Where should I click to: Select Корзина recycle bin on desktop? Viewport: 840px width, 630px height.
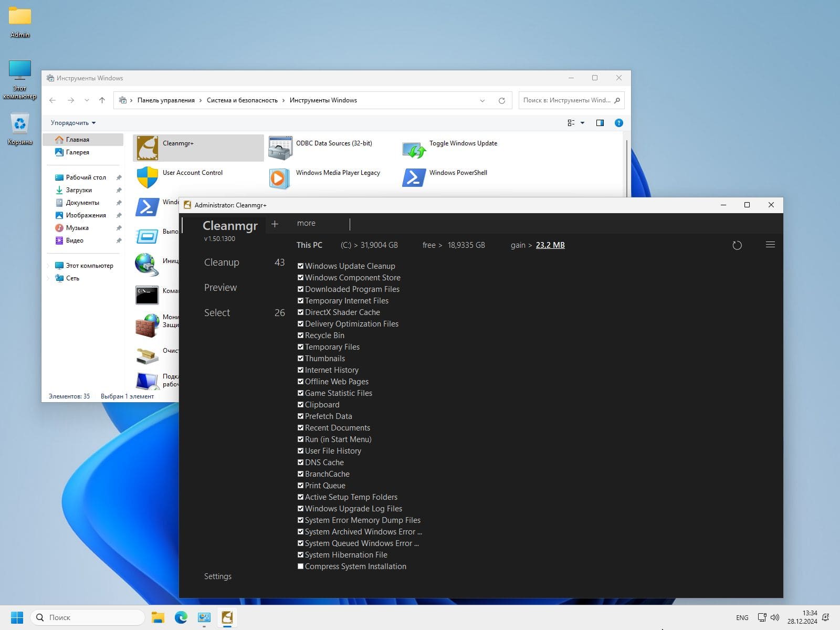(20, 129)
